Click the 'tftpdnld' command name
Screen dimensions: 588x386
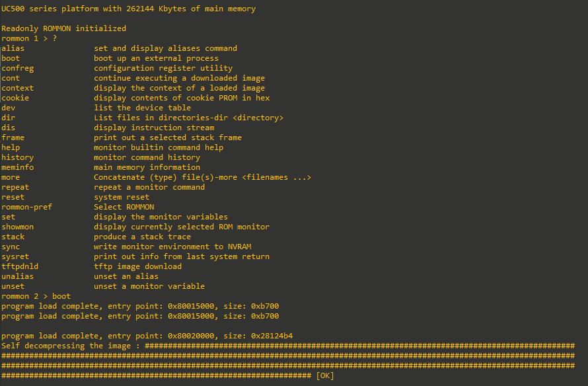coord(20,266)
